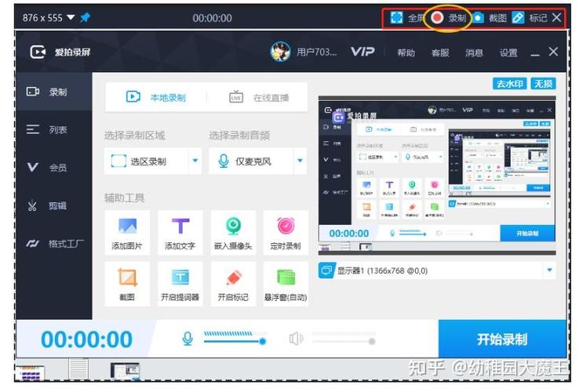The height and width of the screenshot is (392, 583).
Task: Expand the 选区录制 dropdown arrow
Action: coord(195,161)
